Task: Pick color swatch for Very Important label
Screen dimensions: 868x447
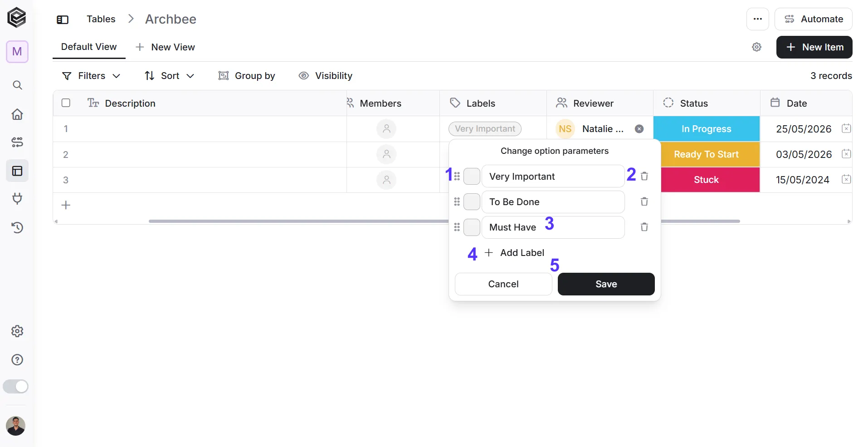Action: tap(472, 176)
